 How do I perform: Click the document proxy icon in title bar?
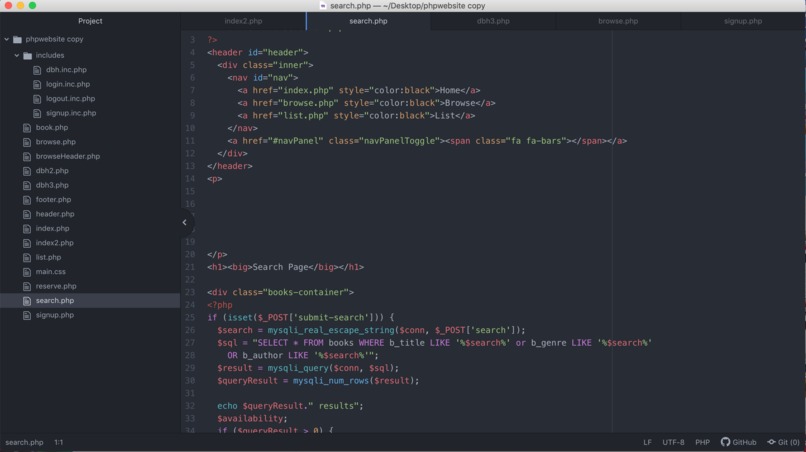323,6
